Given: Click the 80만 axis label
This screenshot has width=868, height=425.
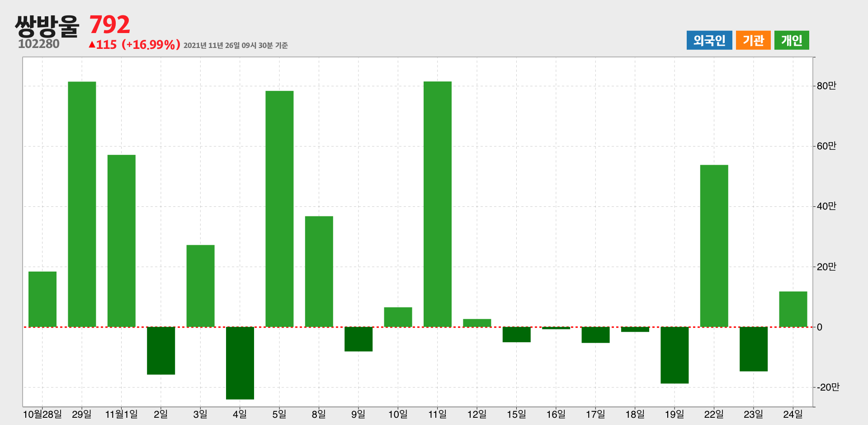Looking at the screenshot, I should tap(826, 86).
